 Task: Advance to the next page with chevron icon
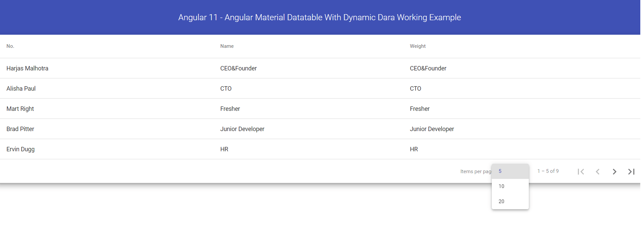point(614,171)
